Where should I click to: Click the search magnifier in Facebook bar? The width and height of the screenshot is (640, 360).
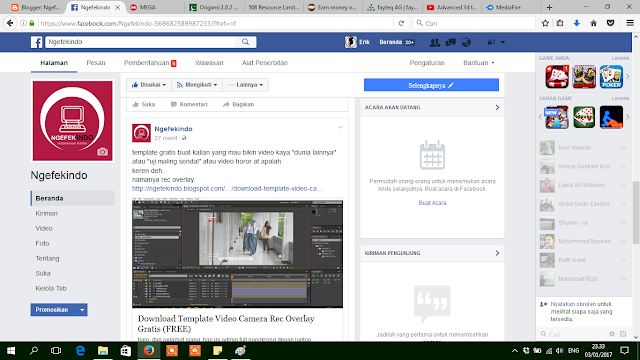coord(245,42)
